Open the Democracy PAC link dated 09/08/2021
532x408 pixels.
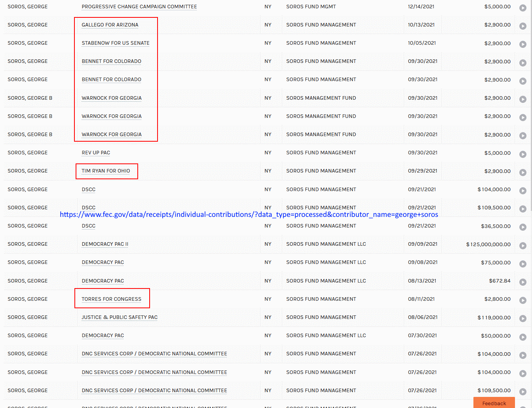103,262
